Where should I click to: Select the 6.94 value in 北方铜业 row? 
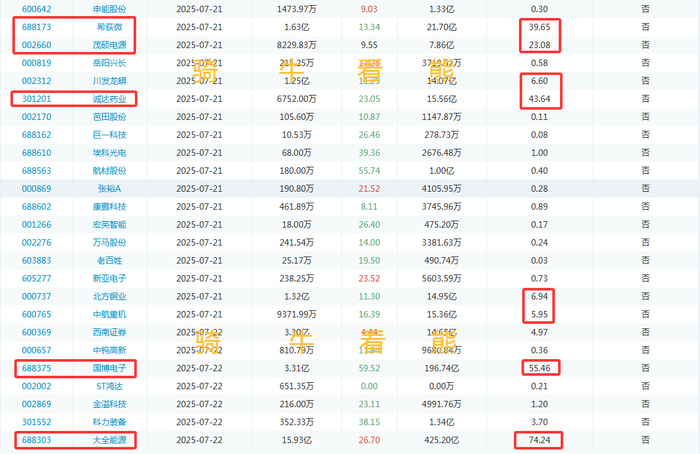(539, 296)
